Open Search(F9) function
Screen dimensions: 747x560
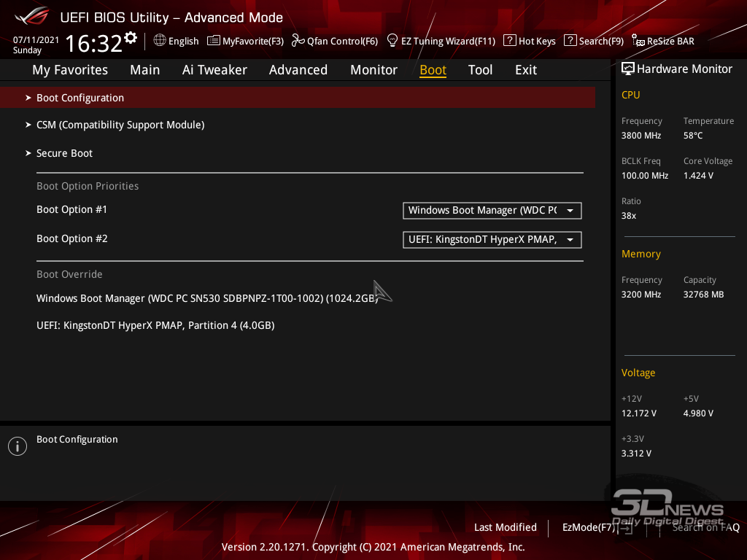coord(601,41)
